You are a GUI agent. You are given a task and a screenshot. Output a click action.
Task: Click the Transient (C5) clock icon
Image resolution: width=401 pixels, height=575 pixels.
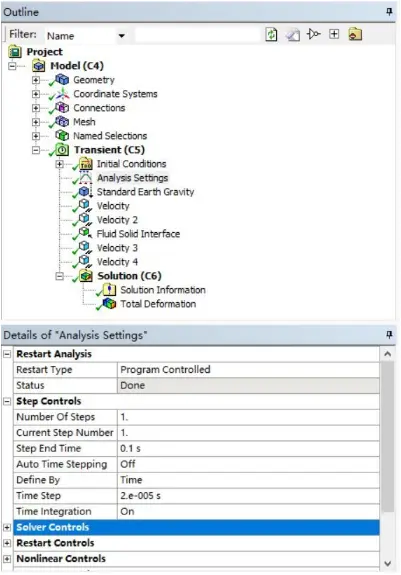pyautogui.click(x=62, y=150)
